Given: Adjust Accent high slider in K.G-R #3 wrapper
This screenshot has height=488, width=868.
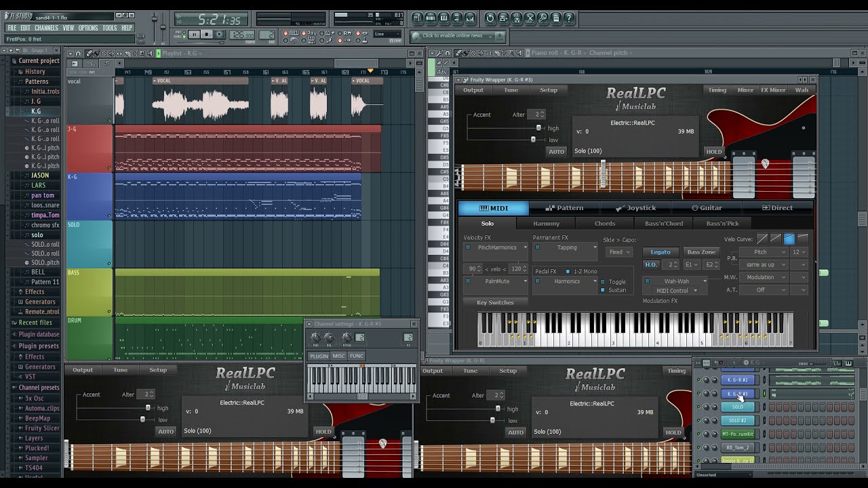Looking at the screenshot, I should point(539,127).
